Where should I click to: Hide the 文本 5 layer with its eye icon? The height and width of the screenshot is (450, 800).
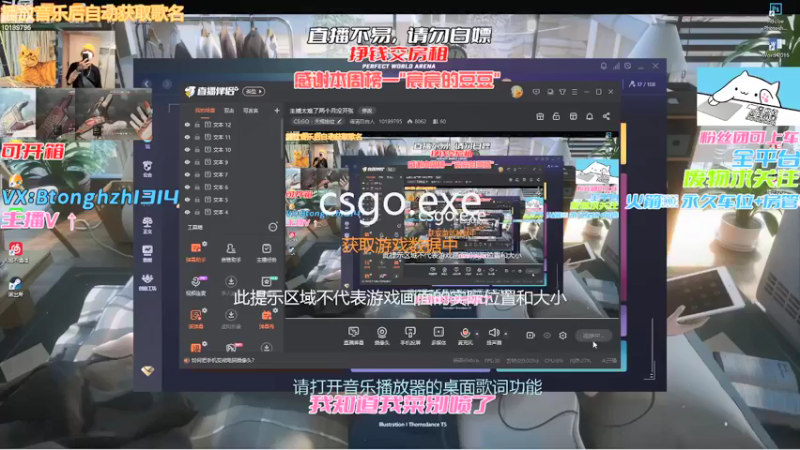click(x=187, y=199)
